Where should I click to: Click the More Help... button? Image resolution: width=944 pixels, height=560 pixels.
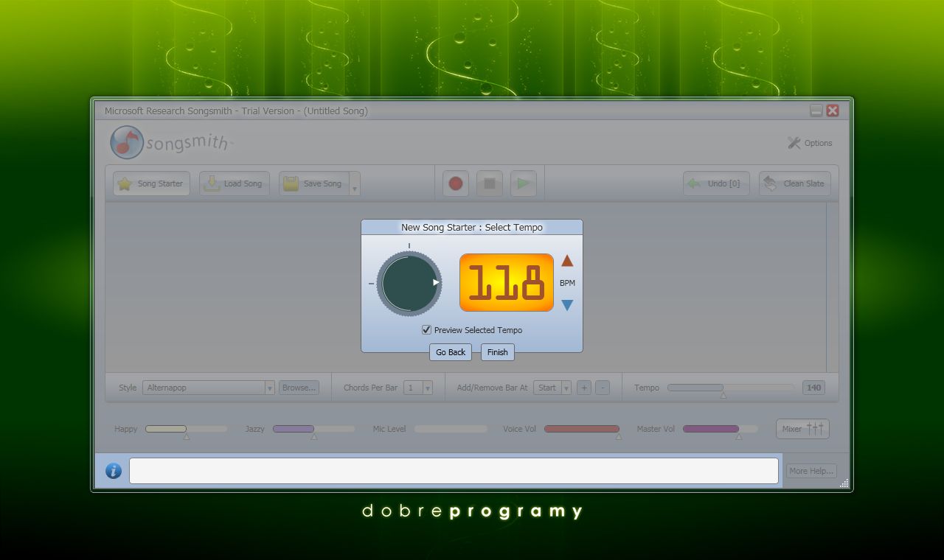click(811, 471)
